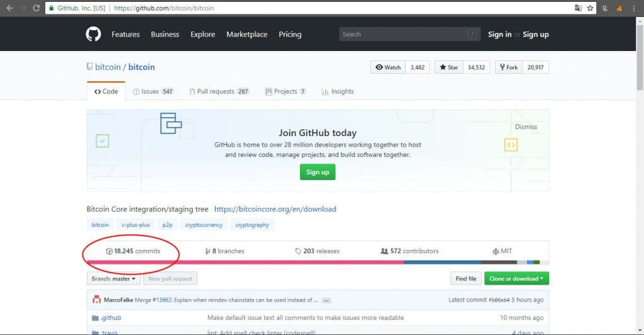
Task: Bookmark page with star icon in address bar
Action: [590, 8]
